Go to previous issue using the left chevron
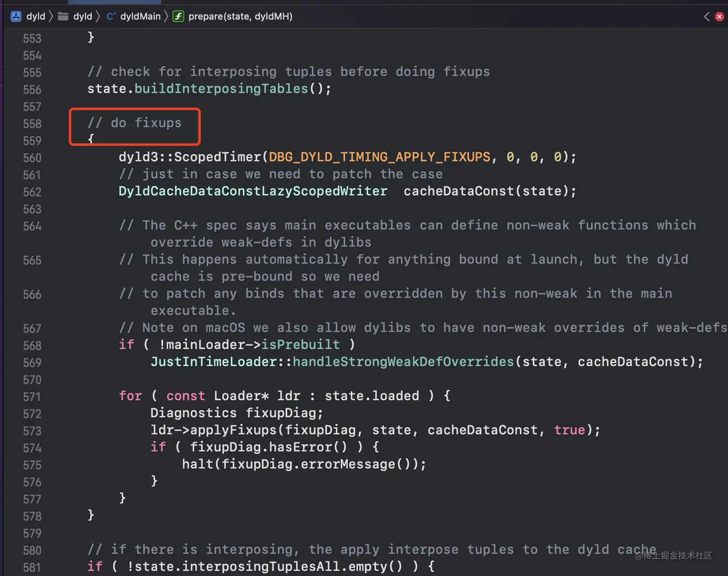 pos(706,16)
